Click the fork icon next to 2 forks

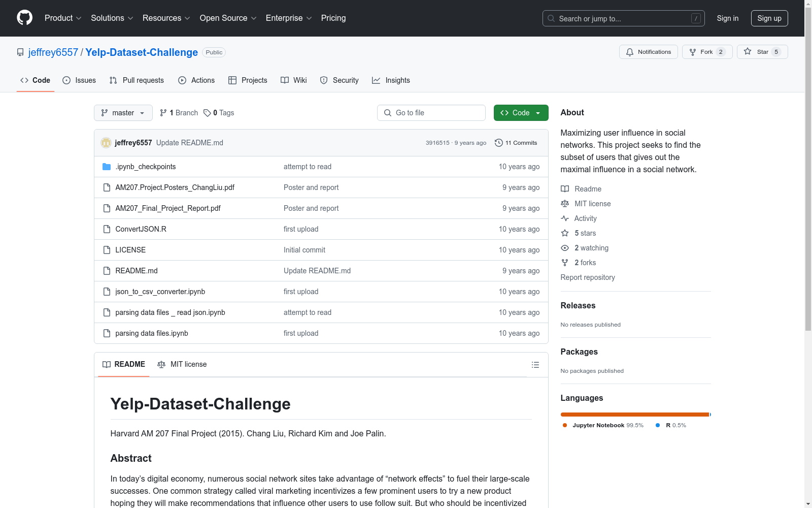(565, 263)
